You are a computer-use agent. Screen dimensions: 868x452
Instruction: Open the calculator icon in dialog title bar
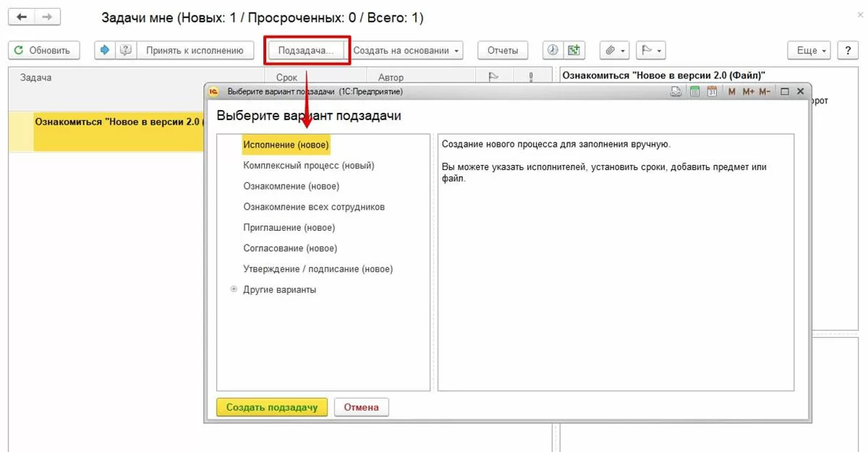click(x=694, y=92)
